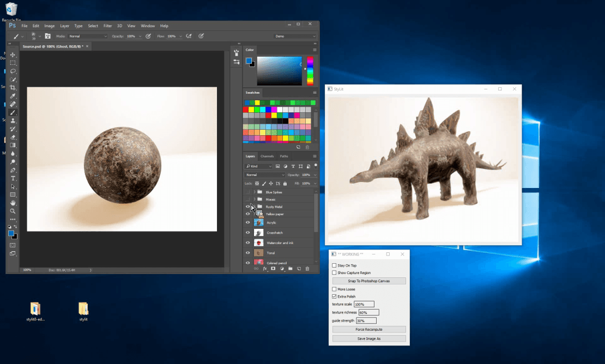
Task: Open the Image menu
Action: pos(50,26)
